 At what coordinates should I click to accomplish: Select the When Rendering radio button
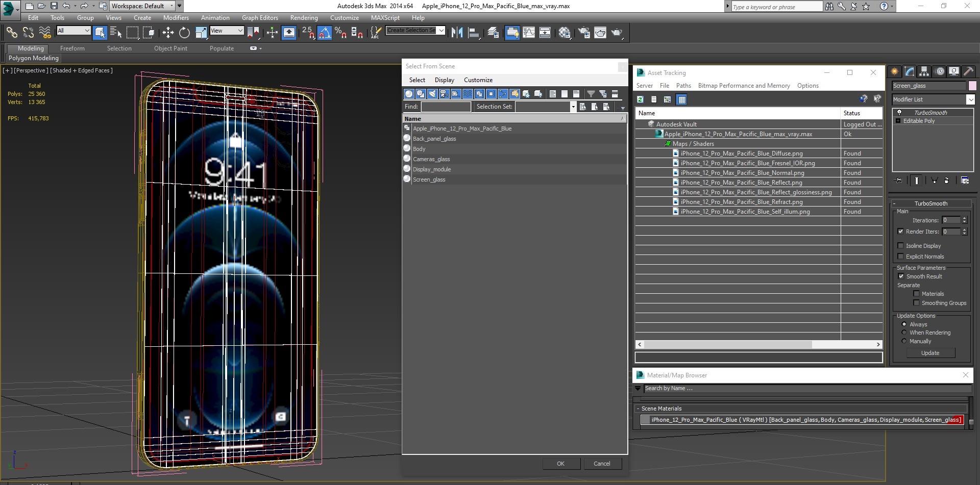click(x=904, y=332)
